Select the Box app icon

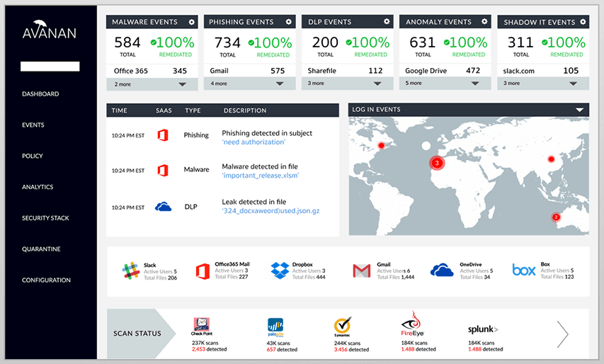[524, 270]
